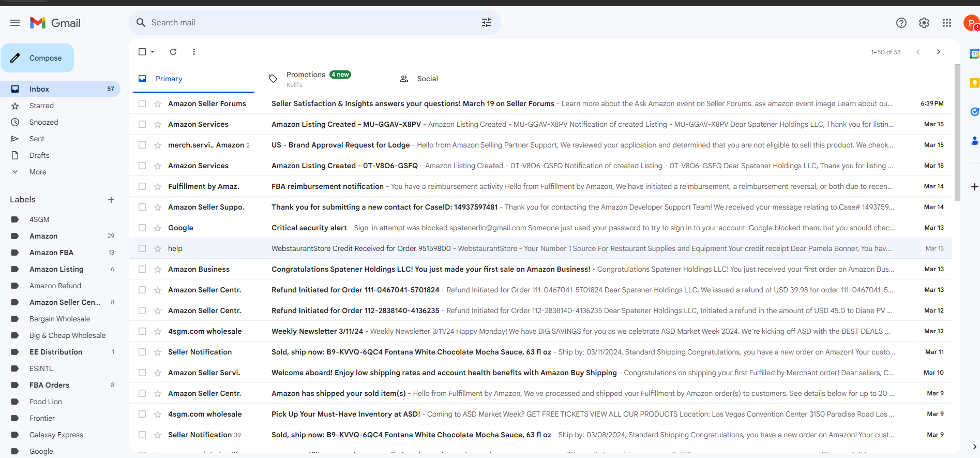980x458 pixels.
Task: Open Pick Up Your Must-Have Inventory at ASD email
Action: point(540,414)
